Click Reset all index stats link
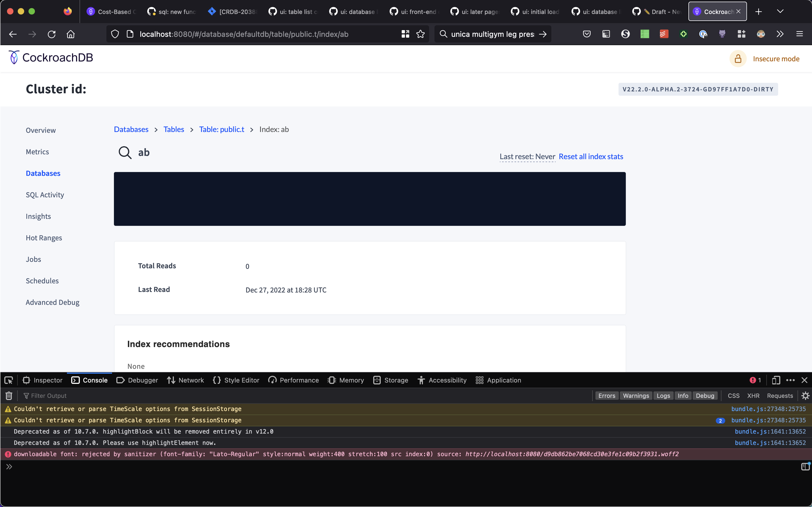Screen dimensions: 812x507 pyautogui.click(x=591, y=157)
